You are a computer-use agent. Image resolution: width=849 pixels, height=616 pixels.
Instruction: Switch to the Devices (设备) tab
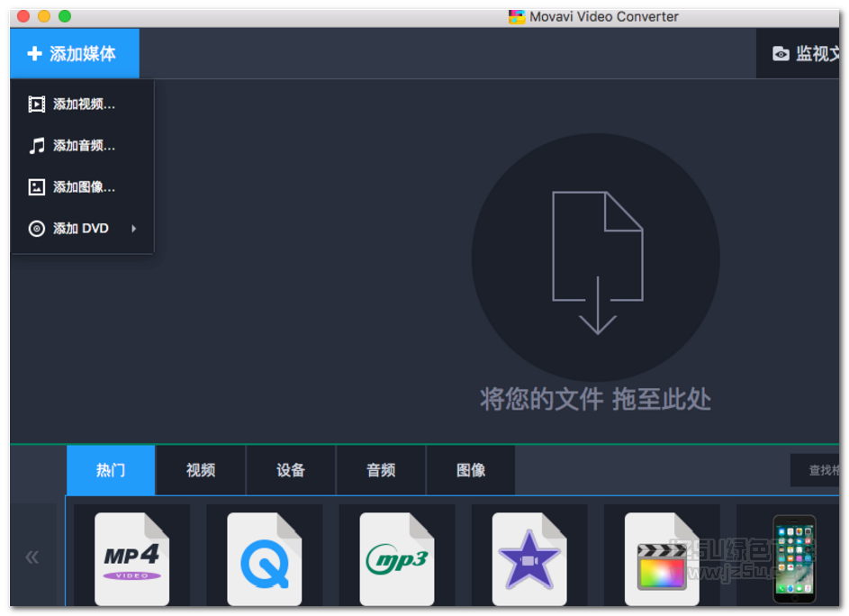[291, 470]
